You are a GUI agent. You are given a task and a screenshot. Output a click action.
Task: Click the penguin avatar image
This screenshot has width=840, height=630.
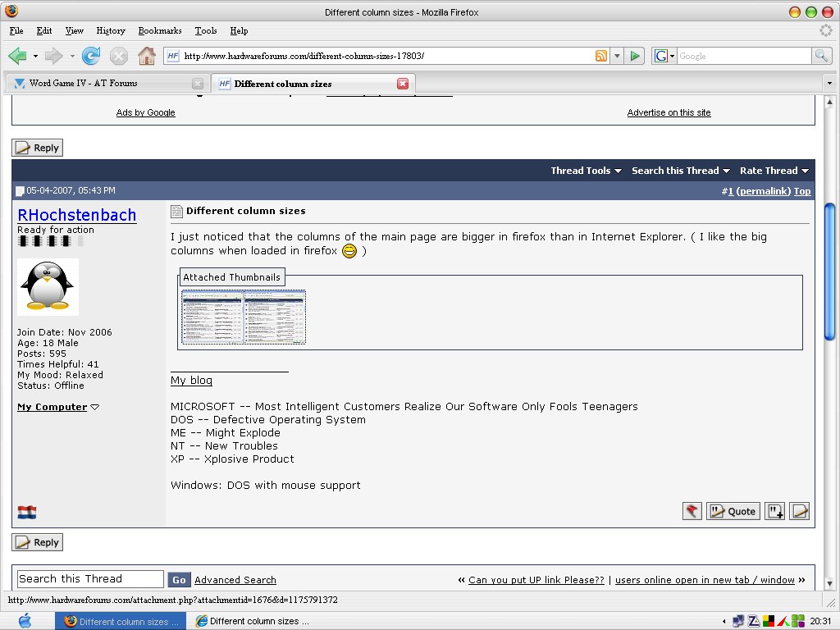(48, 287)
